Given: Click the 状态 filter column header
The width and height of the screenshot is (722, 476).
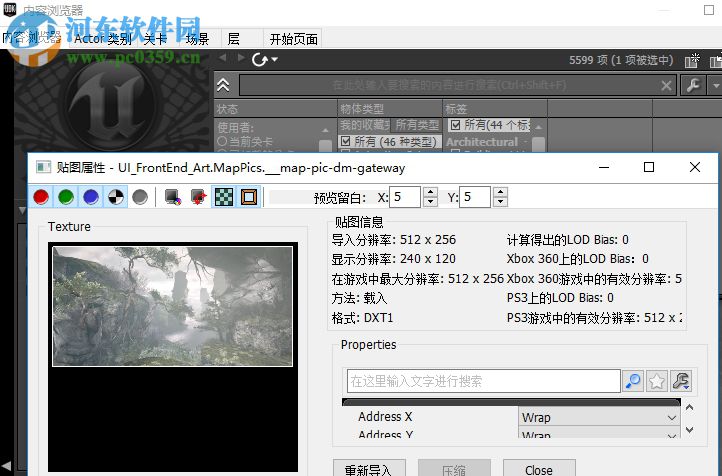Looking at the screenshot, I should coord(276,109).
